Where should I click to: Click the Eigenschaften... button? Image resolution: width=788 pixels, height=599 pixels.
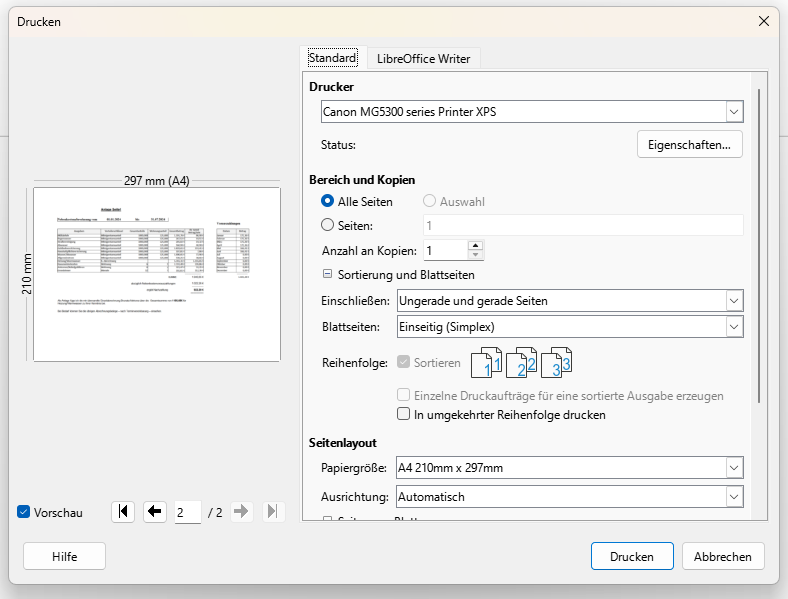690,145
